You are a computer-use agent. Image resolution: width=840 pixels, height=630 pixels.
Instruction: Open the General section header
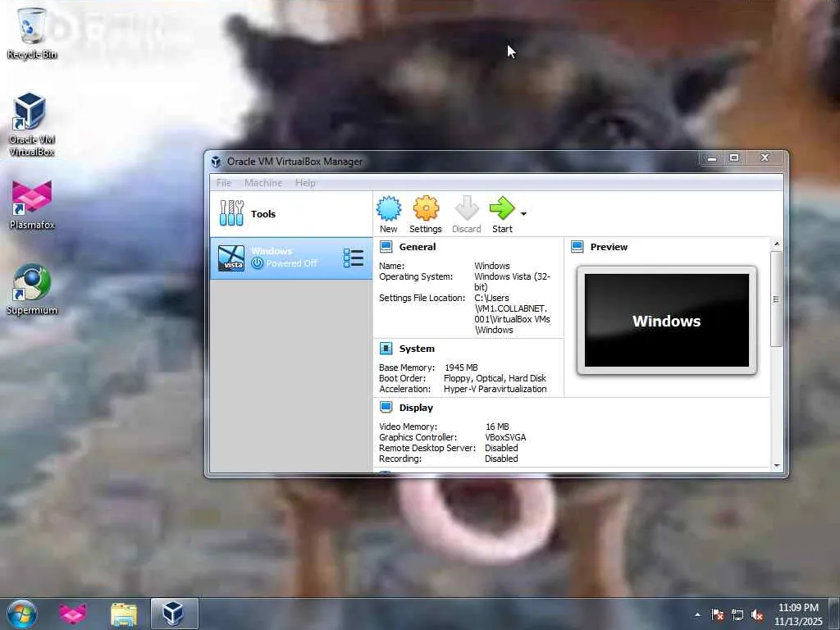pyautogui.click(x=418, y=247)
